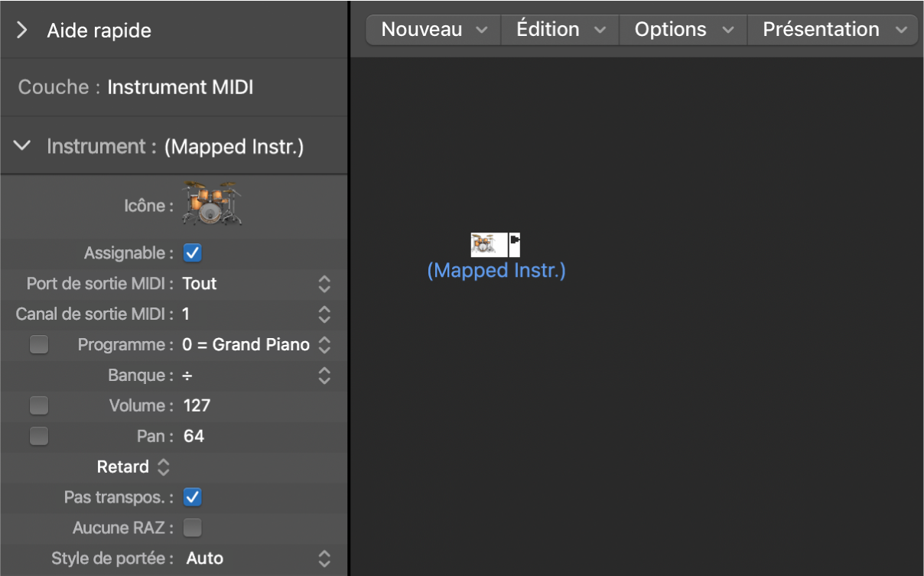
Task: Toggle the Assignable checkbox
Action: coord(193,252)
